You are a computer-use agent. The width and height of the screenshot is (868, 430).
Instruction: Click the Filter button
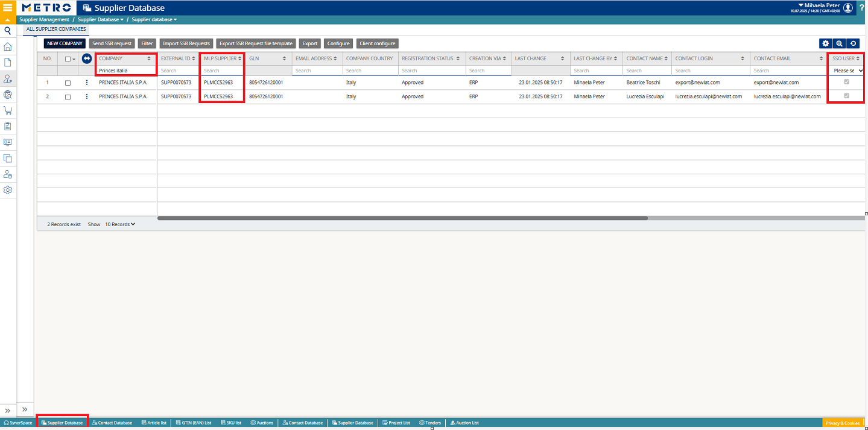click(147, 43)
